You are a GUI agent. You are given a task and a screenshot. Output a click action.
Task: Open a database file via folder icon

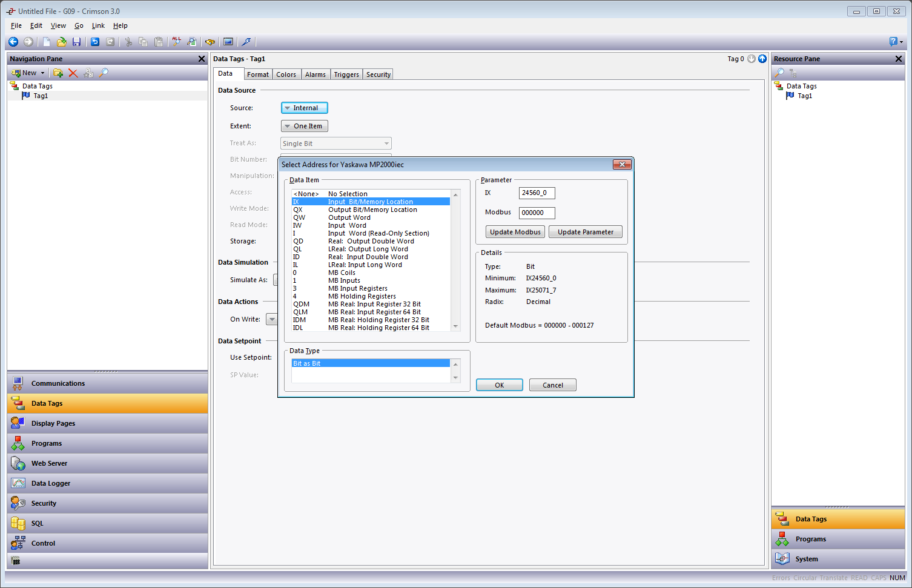(x=62, y=42)
